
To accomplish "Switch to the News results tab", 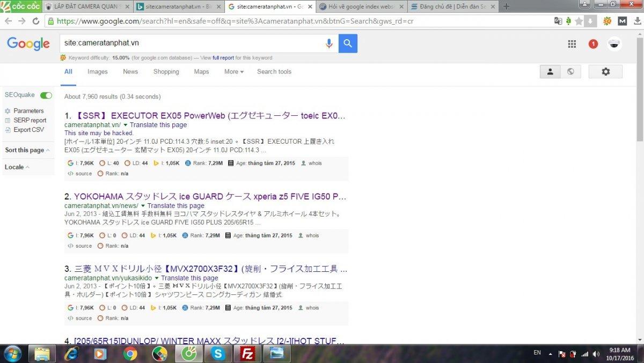I will point(130,72).
